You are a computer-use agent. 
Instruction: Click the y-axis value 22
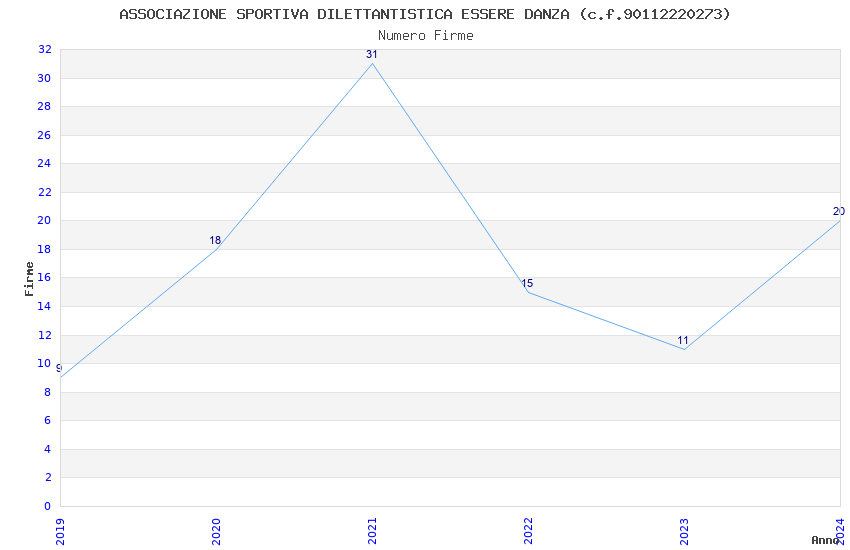click(x=44, y=192)
